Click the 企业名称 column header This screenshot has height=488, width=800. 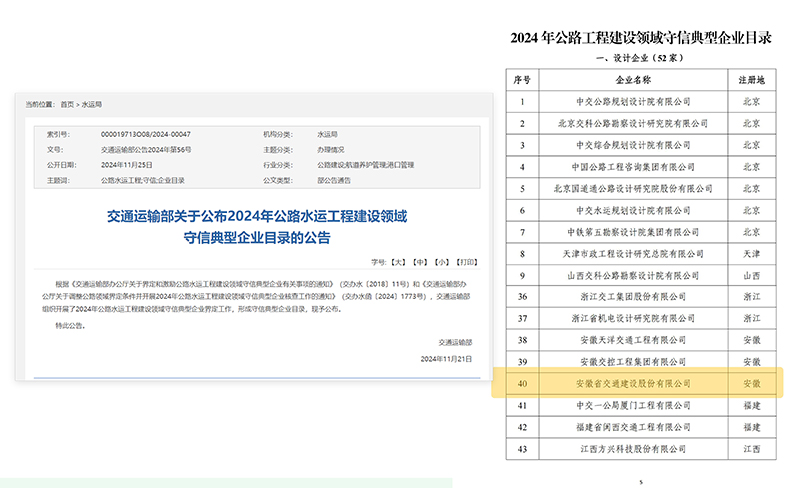[x=632, y=79]
